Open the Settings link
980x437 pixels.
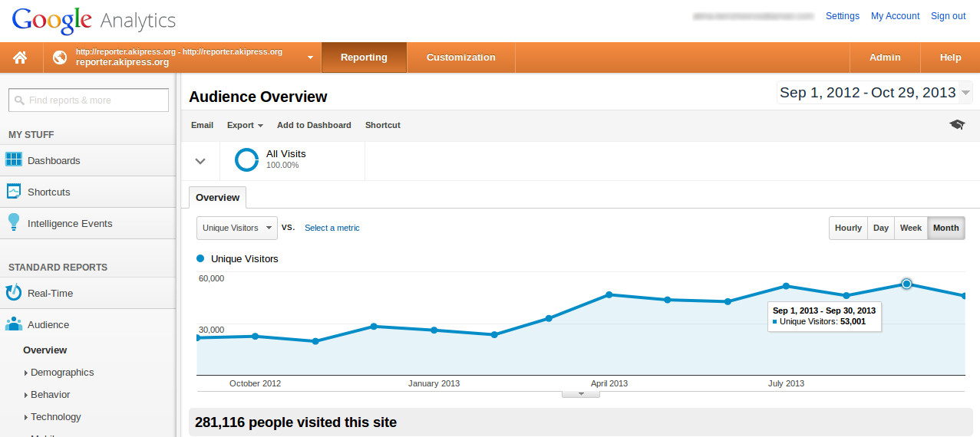pos(843,16)
